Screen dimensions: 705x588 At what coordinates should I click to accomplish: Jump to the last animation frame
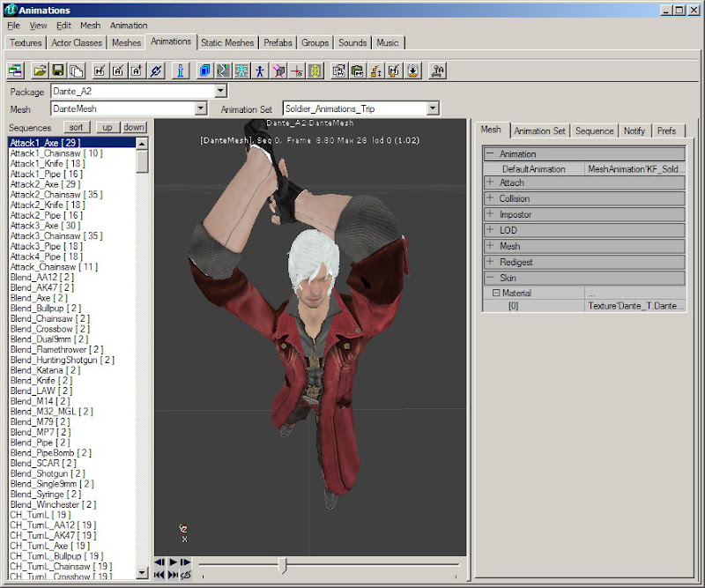[x=173, y=574]
